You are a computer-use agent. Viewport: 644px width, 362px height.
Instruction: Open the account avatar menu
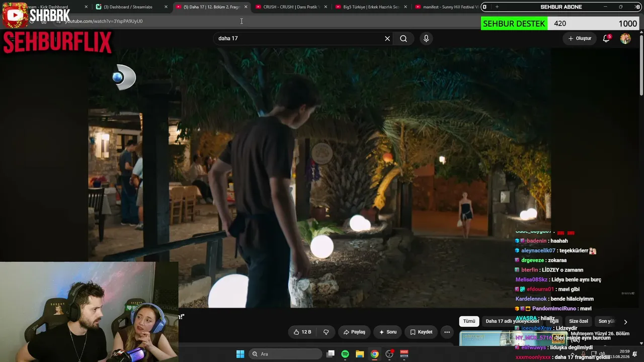[x=625, y=38]
